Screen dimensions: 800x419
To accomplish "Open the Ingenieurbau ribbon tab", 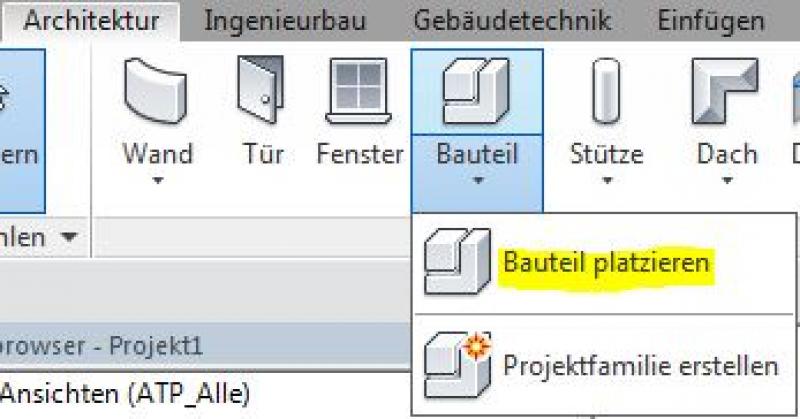I will coord(284,21).
